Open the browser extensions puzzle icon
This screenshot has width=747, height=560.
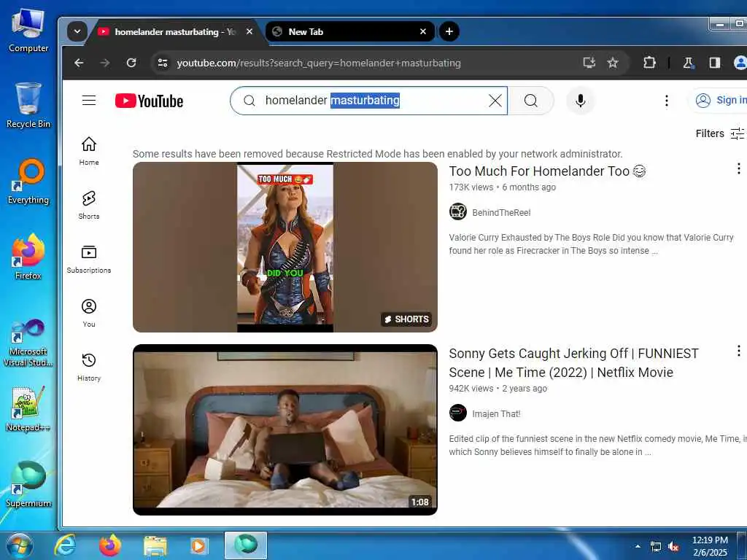649,63
